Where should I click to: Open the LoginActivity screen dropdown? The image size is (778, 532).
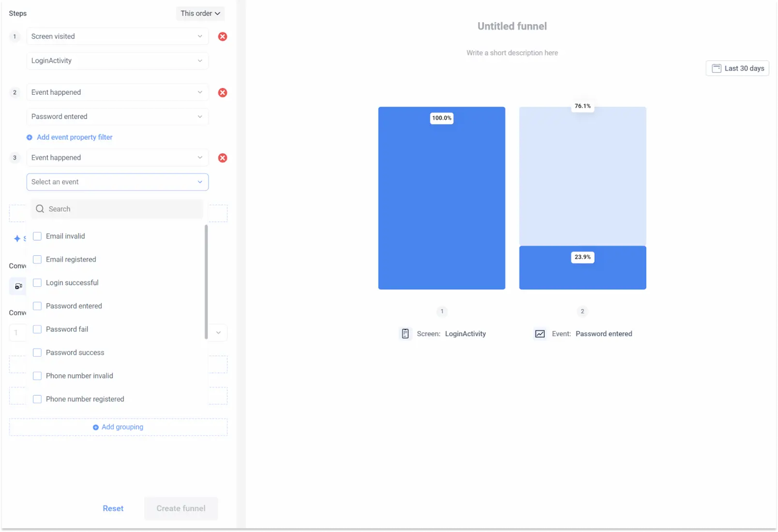[118, 60]
